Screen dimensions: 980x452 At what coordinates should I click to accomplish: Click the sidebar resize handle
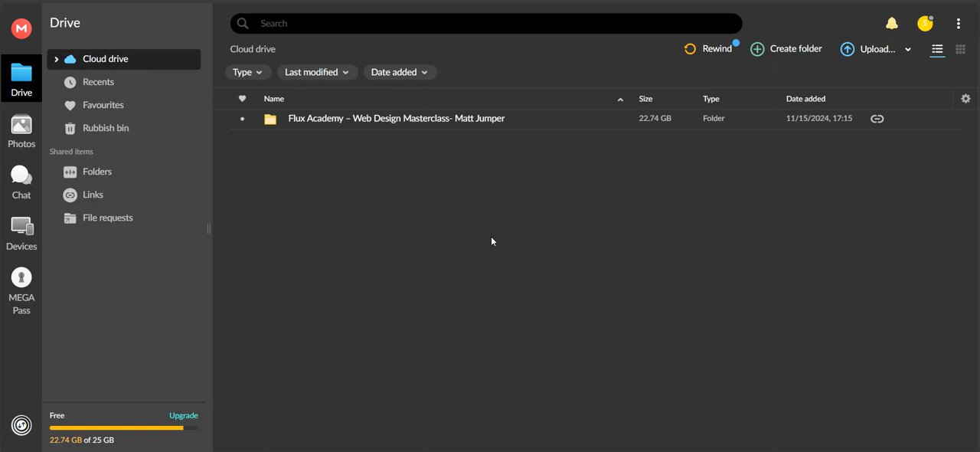click(x=209, y=229)
